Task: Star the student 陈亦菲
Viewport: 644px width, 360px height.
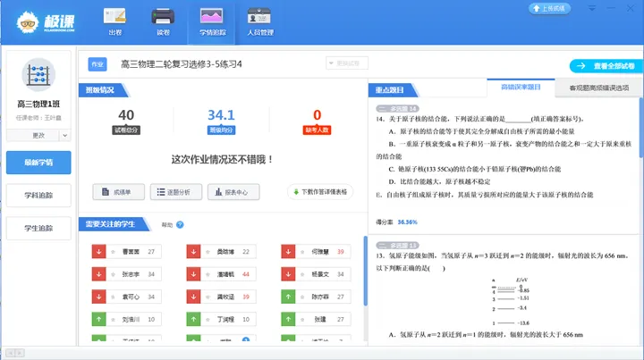Action: click(302, 297)
